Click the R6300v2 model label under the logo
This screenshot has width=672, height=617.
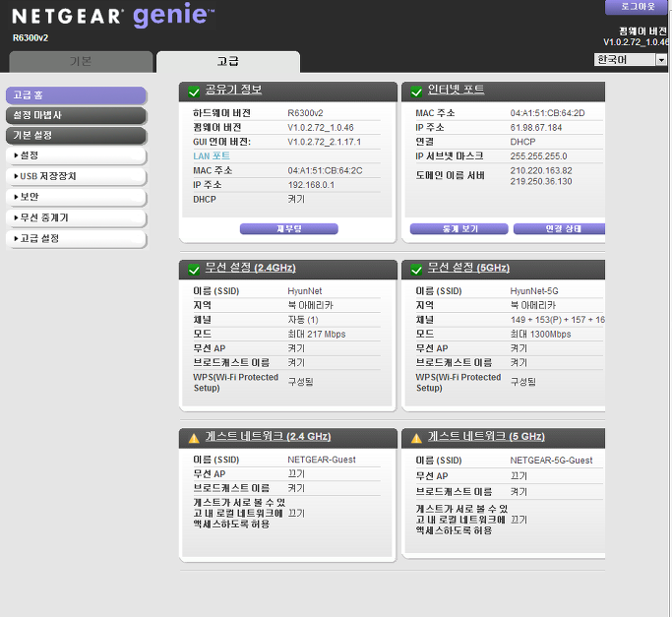pos(31,38)
